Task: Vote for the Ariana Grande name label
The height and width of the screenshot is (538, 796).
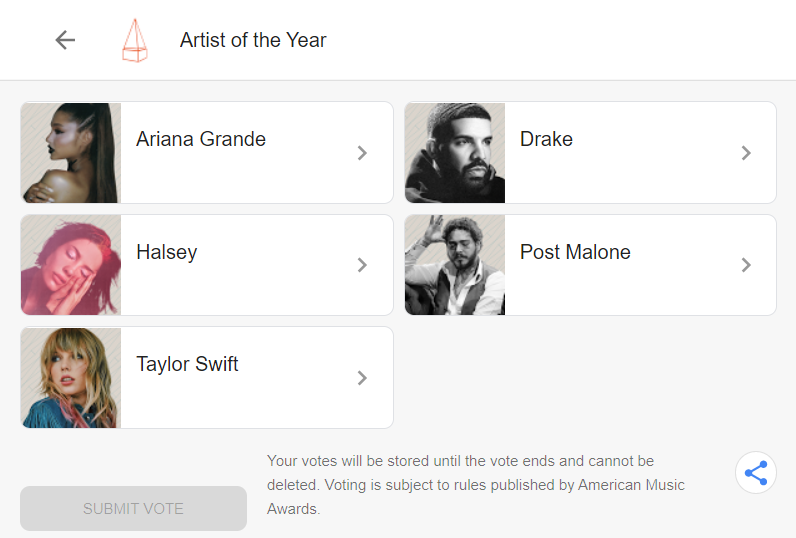Action: coord(201,139)
